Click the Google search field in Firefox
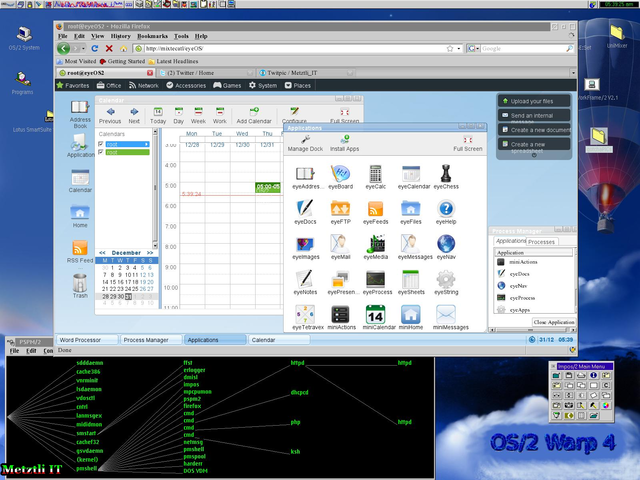The image size is (640, 480). click(523, 49)
